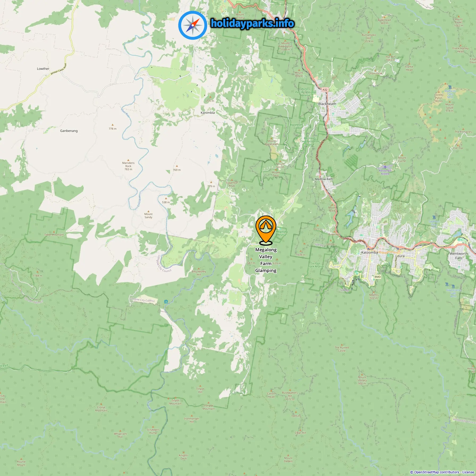The height and width of the screenshot is (476, 476).
Task: Click the Katoomba town label
Action: 369,252
